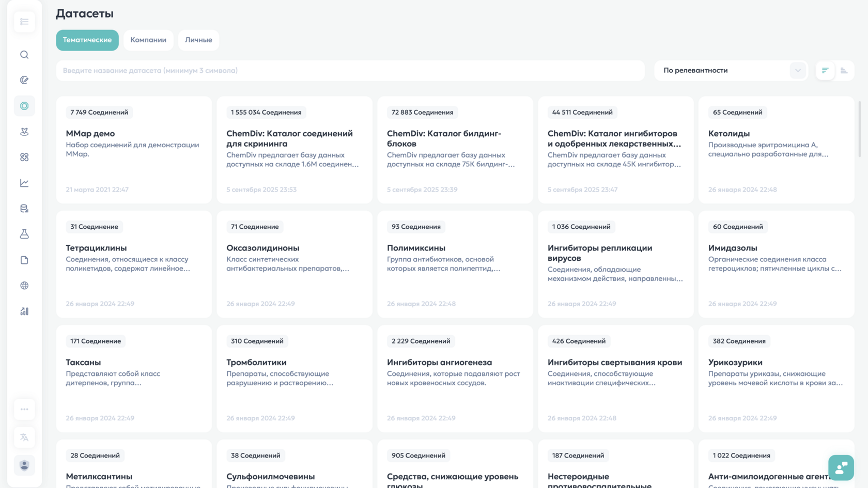Click the date '5 сентября 2025 23:39'
The height and width of the screenshot is (488, 868).
pyautogui.click(x=422, y=190)
